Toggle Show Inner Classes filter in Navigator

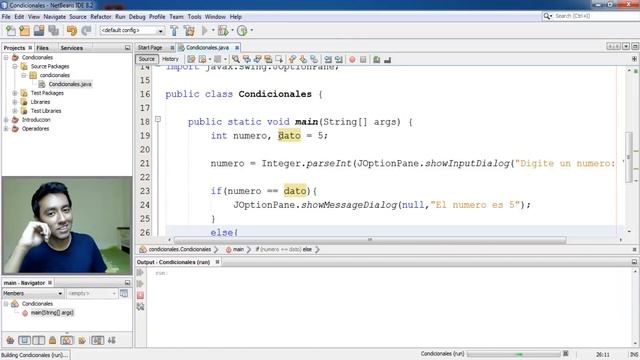click(x=67, y=340)
